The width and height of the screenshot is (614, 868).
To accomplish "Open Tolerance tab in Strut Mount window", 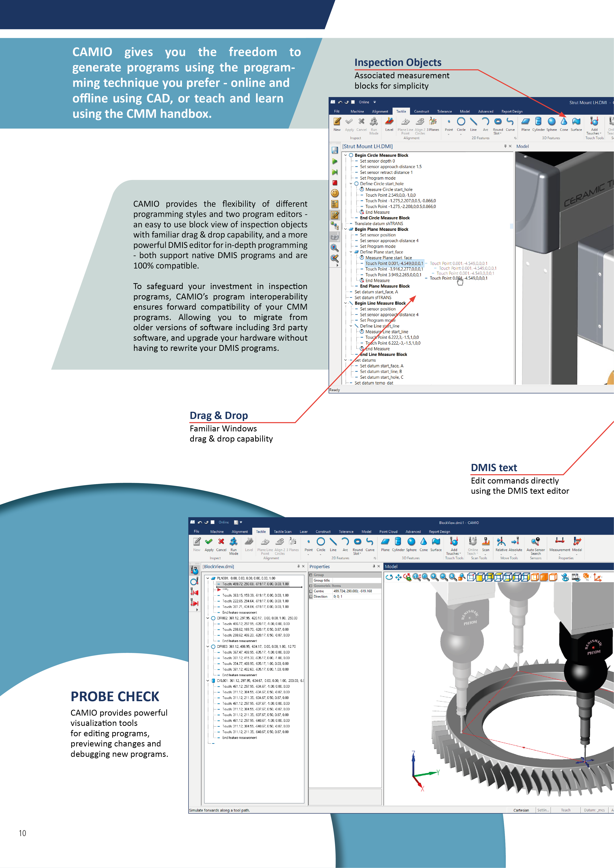I will click(x=444, y=112).
